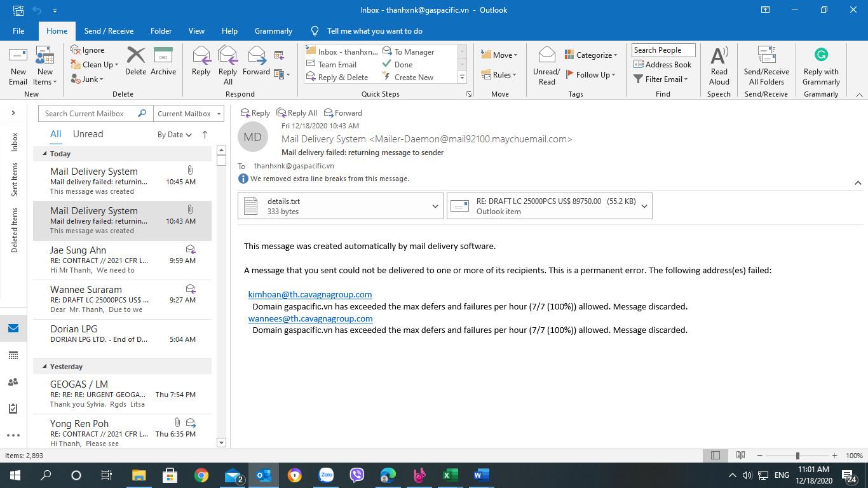Show only Unread messages
Image resolution: width=868 pixels, height=488 pixels.
(88, 134)
